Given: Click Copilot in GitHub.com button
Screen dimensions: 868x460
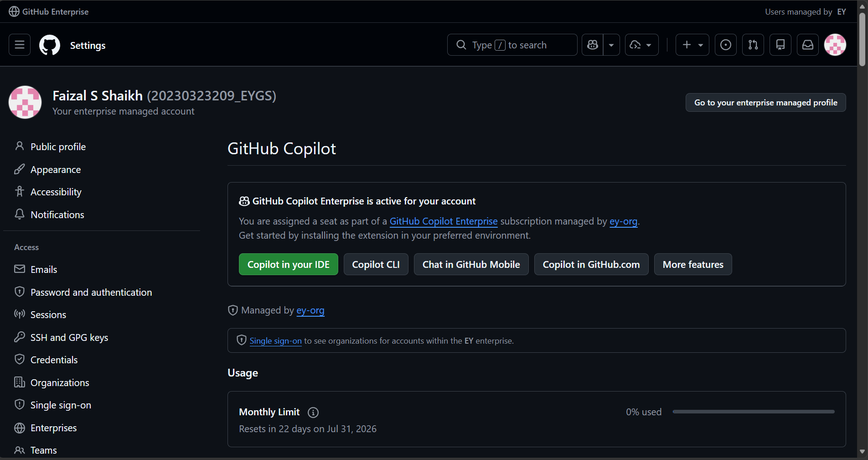Looking at the screenshot, I should (x=591, y=264).
